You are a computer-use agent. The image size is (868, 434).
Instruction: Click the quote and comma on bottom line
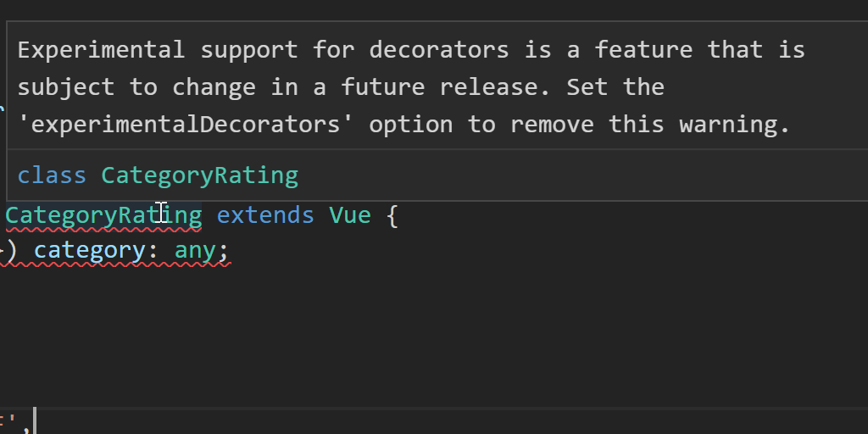(x=19, y=421)
